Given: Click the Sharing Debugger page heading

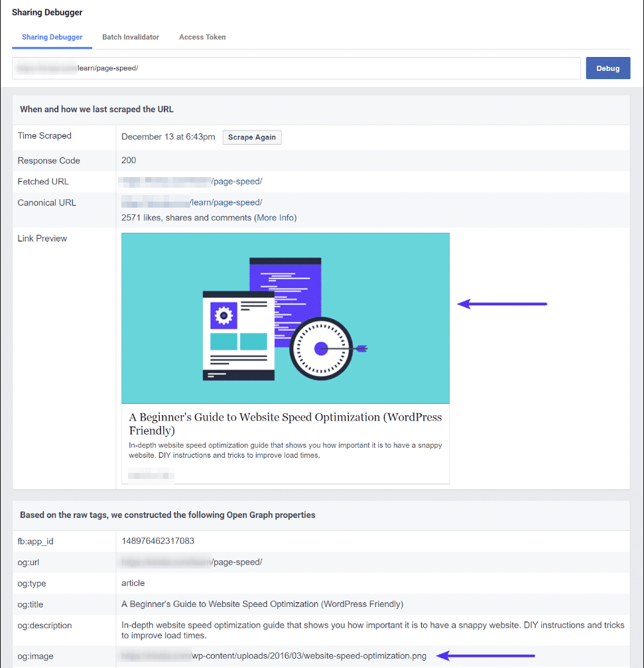Looking at the screenshot, I should pyautogui.click(x=46, y=12).
